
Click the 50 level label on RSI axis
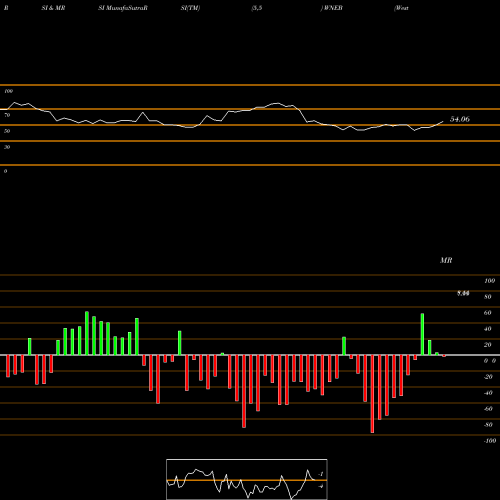pos(7,131)
